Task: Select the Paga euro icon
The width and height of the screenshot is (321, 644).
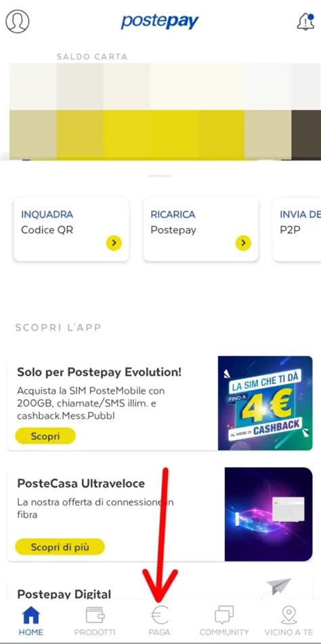Action: 159,616
